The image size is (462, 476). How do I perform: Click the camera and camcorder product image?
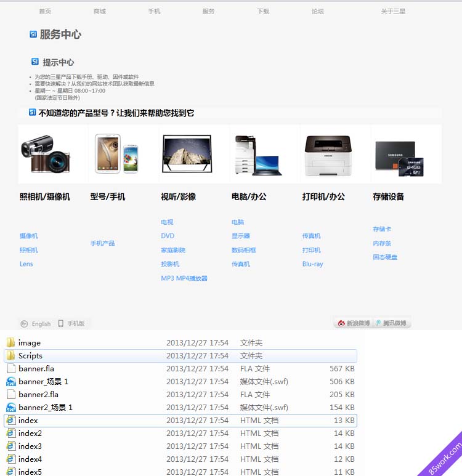click(46, 154)
